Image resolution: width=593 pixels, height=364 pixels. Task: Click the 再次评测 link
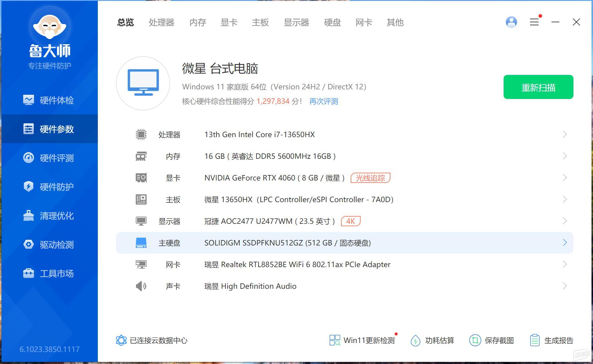(x=324, y=101)
